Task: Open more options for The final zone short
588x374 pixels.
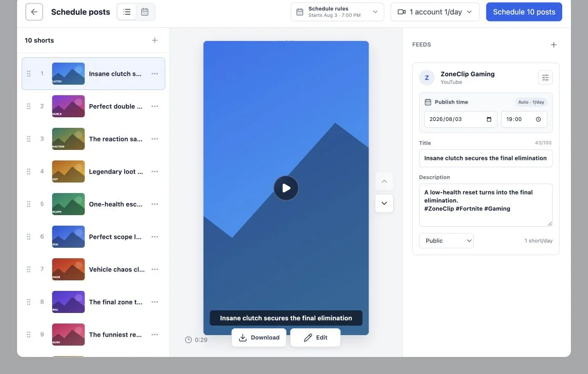Action: pos(154,302)
